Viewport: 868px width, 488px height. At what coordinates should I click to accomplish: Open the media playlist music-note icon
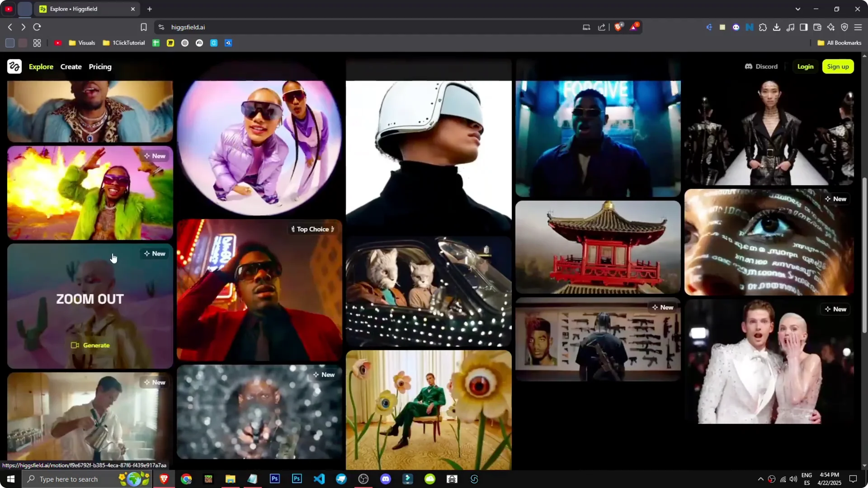(x=791, y=27)
